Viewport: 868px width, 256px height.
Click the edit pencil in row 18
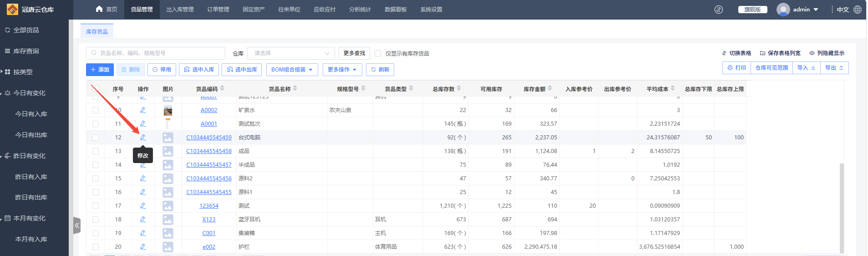click(x=143, y=219)
